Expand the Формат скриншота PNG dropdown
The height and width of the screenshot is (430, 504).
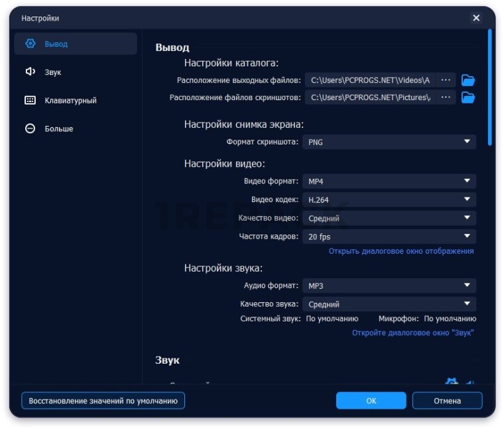pyautogui.click(x=389, y=142)
